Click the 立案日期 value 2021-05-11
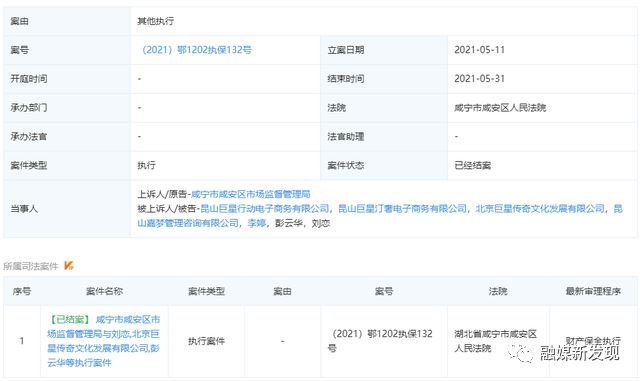Screen dimensions: 640x381 pos(480,50)
